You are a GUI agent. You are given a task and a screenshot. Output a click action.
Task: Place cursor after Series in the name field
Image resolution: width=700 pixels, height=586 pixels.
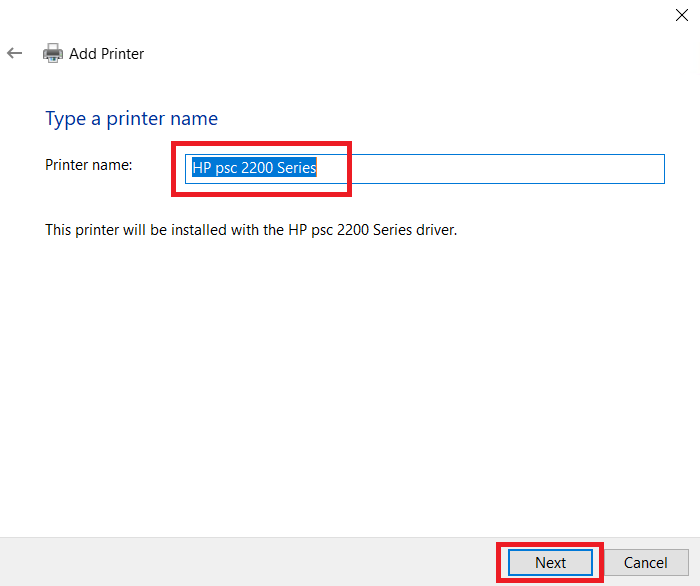[x=318, y=169]
